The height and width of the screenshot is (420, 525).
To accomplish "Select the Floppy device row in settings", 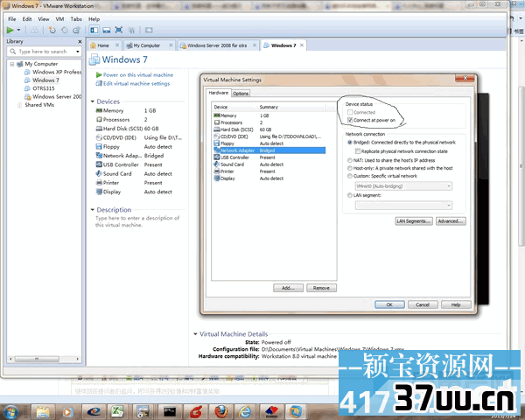I will coord(269,143).
